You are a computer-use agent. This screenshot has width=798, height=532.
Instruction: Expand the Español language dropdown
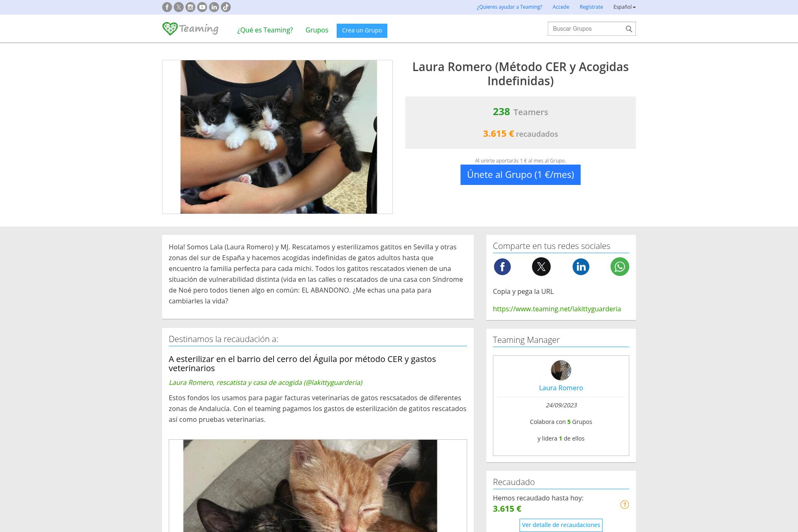624,7
